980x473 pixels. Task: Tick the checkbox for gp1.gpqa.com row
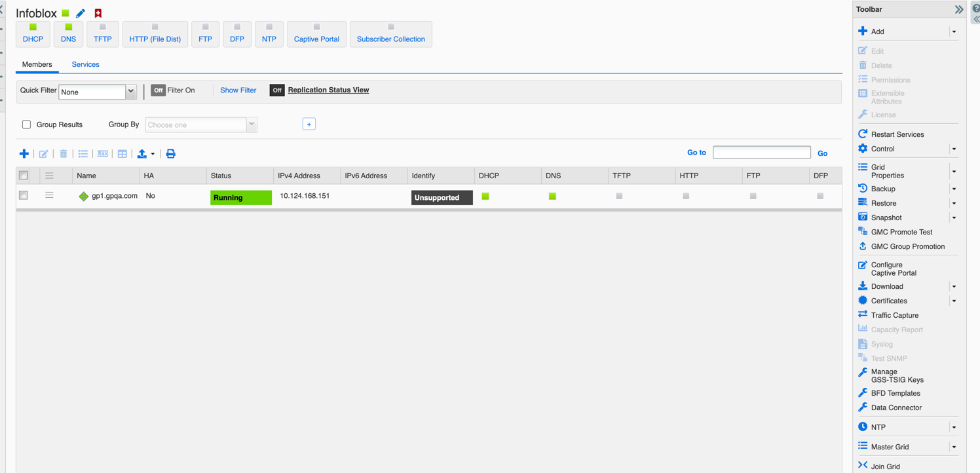(x=24, y=195)
